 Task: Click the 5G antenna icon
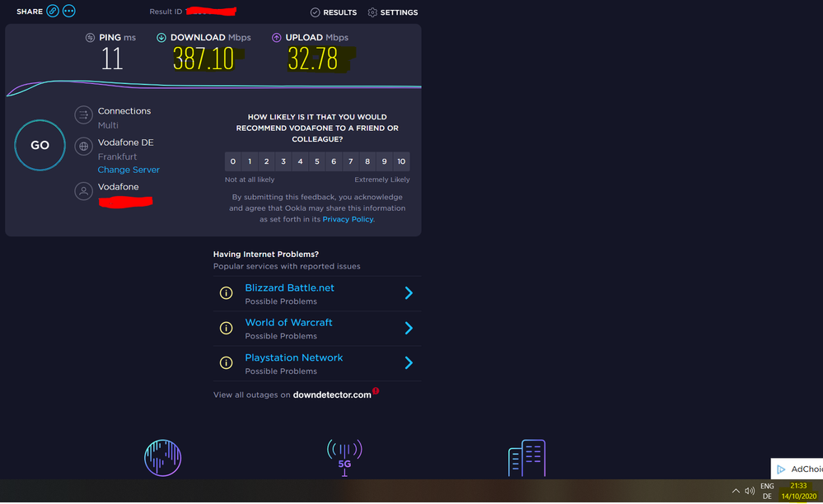(x=344, y=458)
